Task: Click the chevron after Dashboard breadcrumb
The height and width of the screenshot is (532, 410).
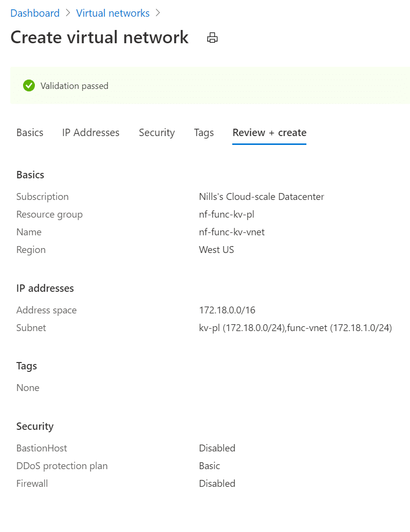Action: tap(68, 13)
